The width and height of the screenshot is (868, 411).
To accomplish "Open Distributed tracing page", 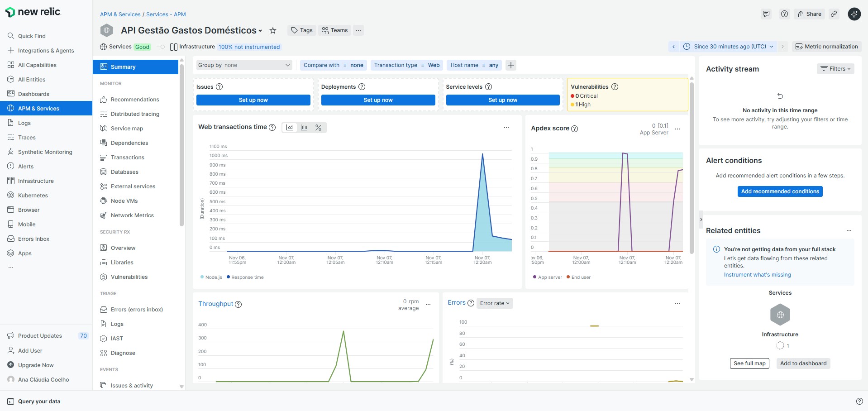I will 136,114.
